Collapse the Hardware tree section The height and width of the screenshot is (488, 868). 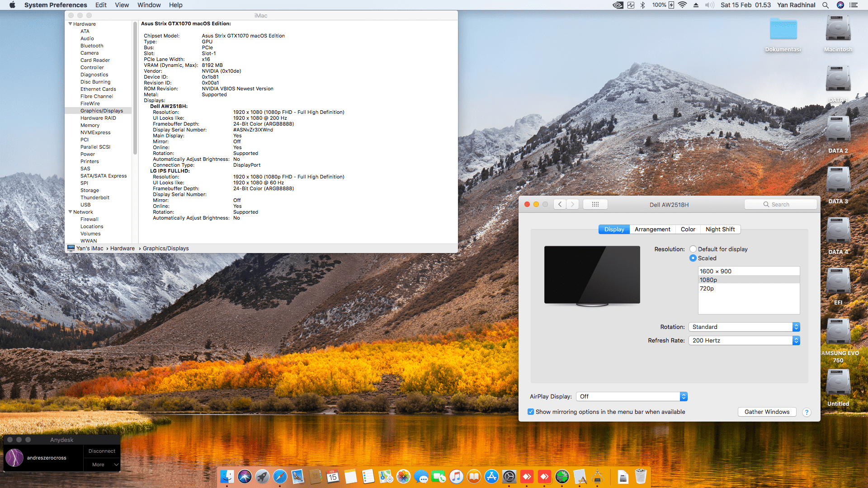(x=71, y=24)
